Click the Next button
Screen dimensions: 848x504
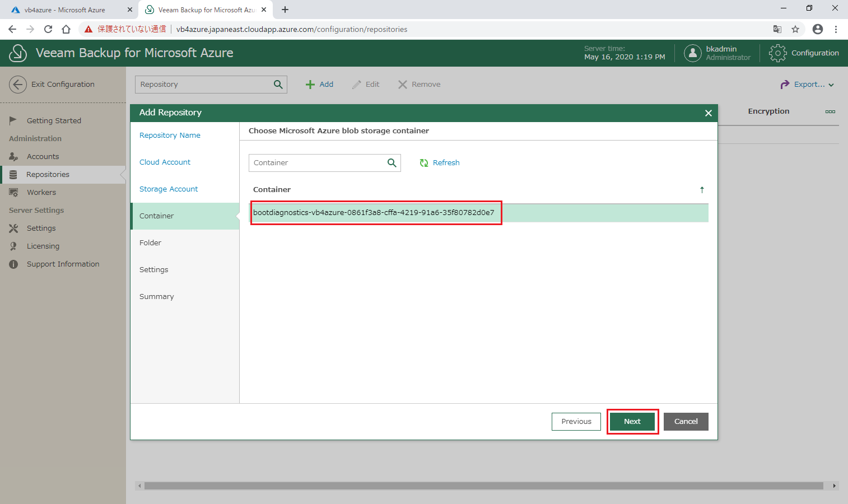[x=632, y=422]
